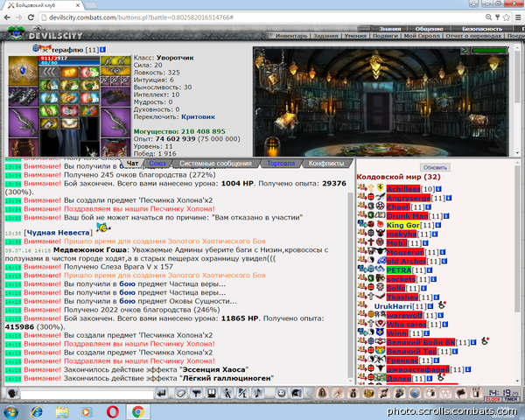Open the Системные сообщения tab
The image size is (525, 420).
point(215,164)
